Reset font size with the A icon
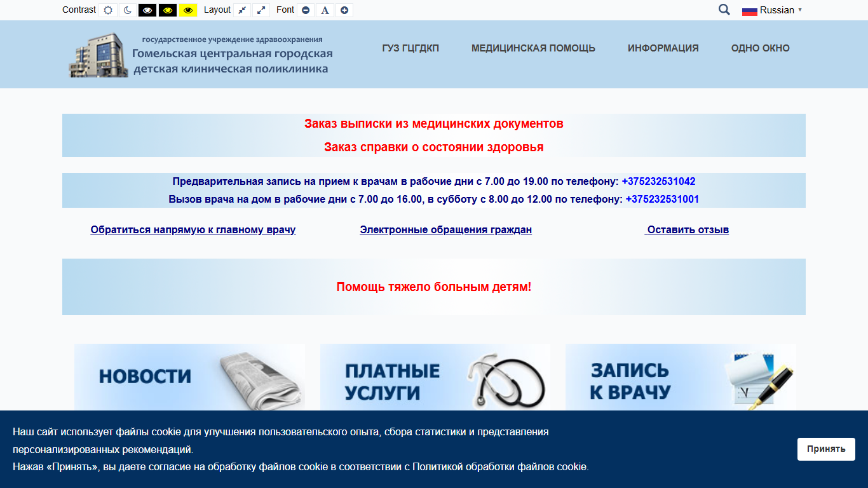Screen dimensions: 868x488 325,10
